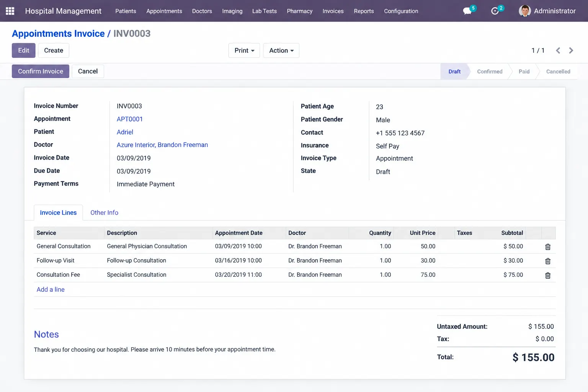The width and height of the screenshot is (588, 392).
Task: Select the Confirmed status stage
Action: [x=490, y=72]
